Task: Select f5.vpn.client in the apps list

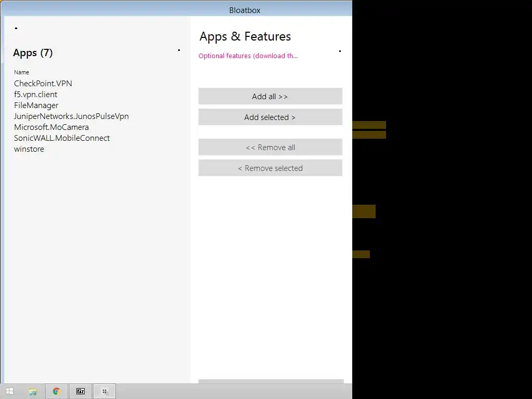Action: point(36,95)
